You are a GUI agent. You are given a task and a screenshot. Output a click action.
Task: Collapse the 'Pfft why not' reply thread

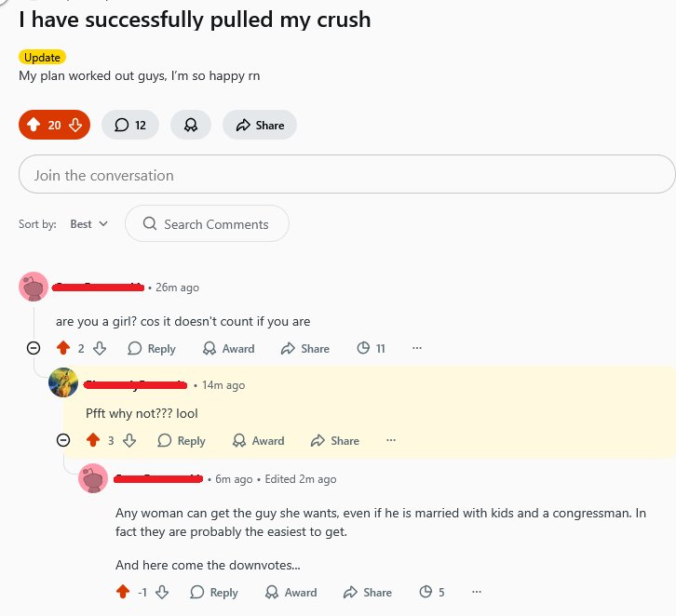click(x=63, y=440)
